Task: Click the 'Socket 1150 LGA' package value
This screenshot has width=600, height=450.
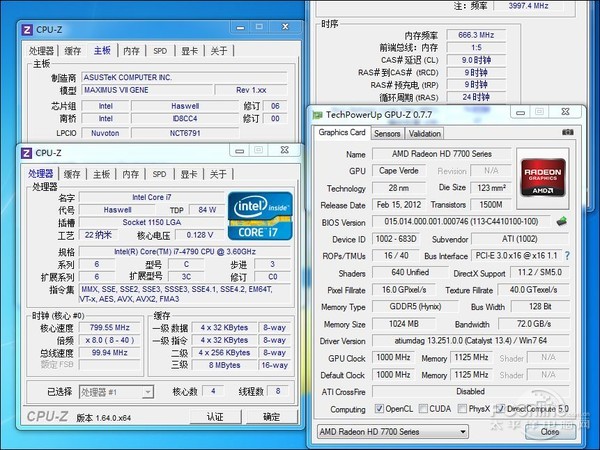Action: pyautogui.click(x=152, y=222)
